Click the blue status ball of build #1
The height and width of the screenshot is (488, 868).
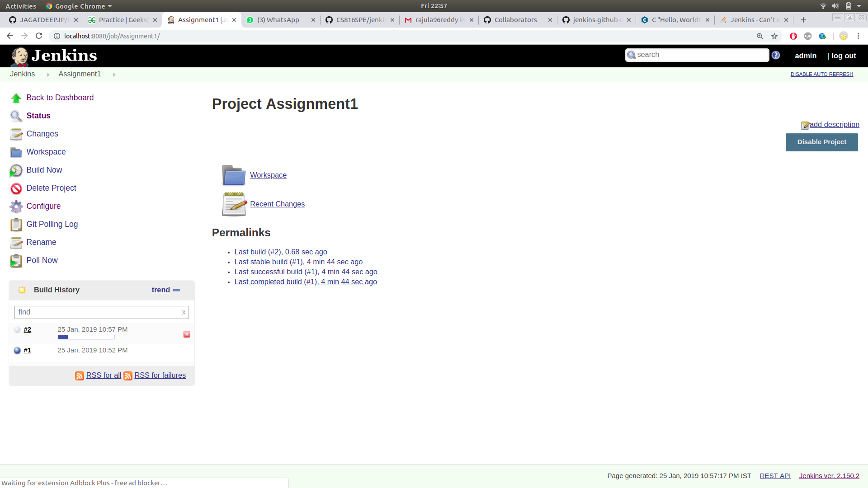[x=17, y=351]
